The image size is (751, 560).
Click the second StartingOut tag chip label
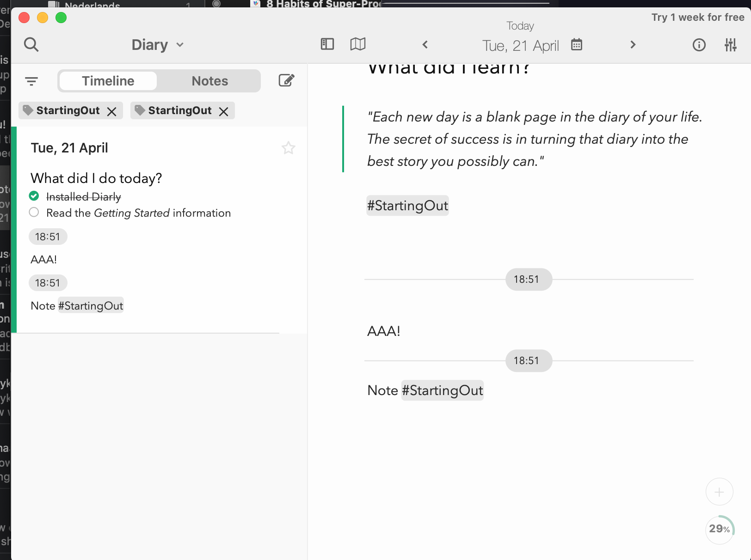[180, 110]
